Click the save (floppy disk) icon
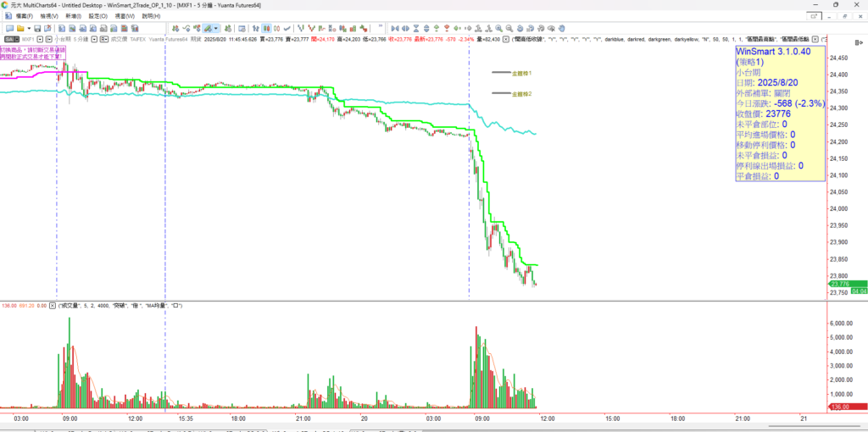Viewport: 868px width, 432px height. (x=37, y=28)
